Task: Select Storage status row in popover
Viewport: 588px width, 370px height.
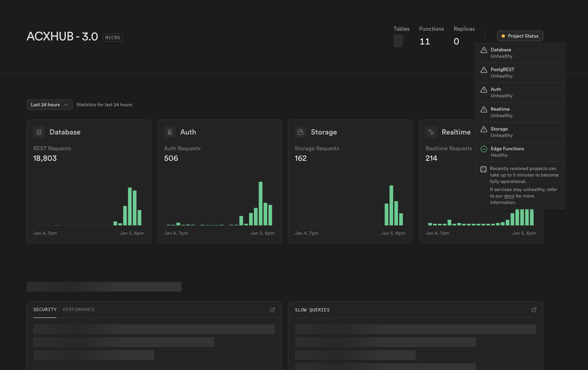Action: pos(520,132)
